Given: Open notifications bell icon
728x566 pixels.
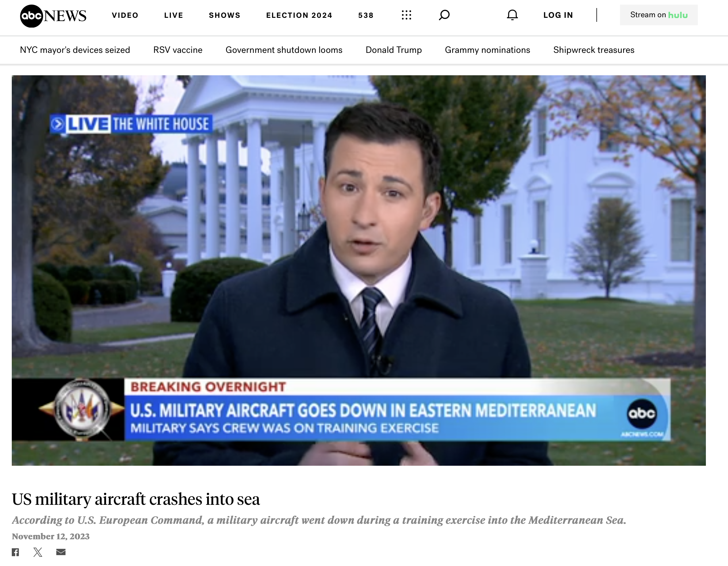Looking at the screenshot, I should point(512,15).
